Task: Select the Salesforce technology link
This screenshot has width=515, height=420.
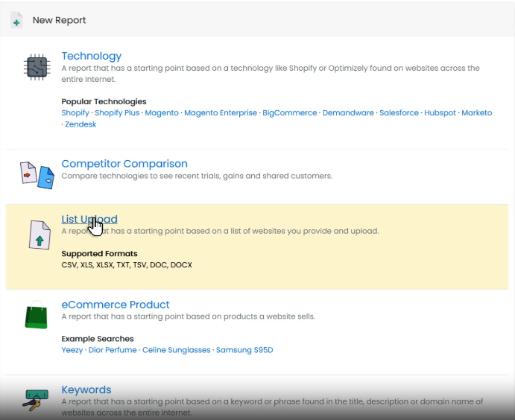Action: coord(399,113)
